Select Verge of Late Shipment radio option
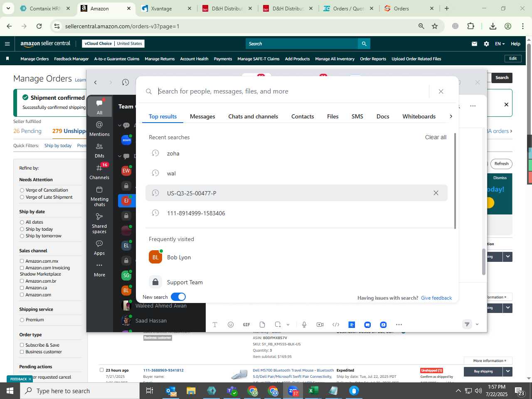This screenshot has height=399, width=532. click(x=22, y=197)
